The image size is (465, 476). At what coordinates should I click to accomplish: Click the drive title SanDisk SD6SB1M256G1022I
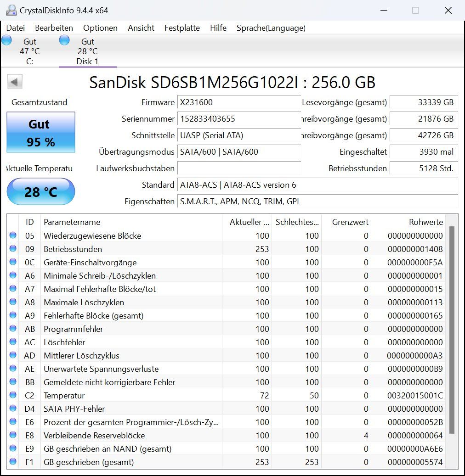232,82
